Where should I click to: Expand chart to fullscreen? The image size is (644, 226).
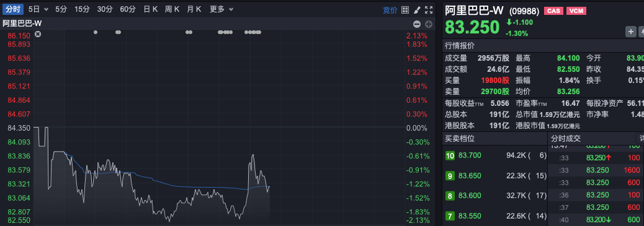pos(428,10)
